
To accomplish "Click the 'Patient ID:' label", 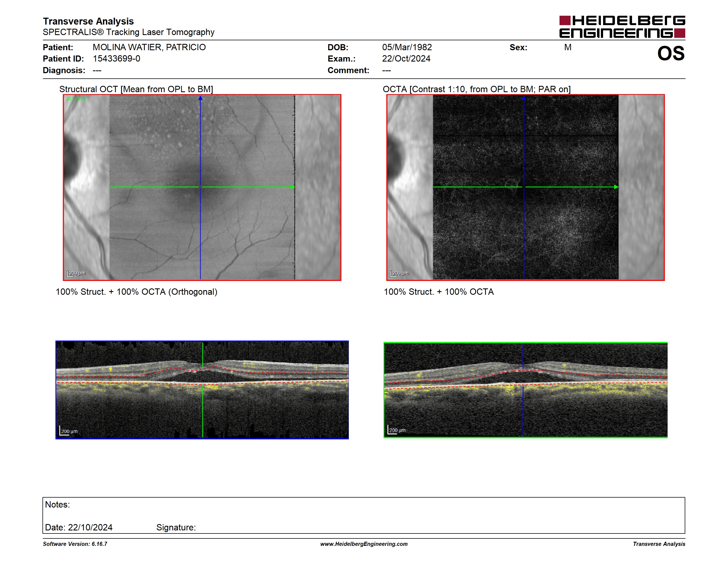I will click(63, 59).
